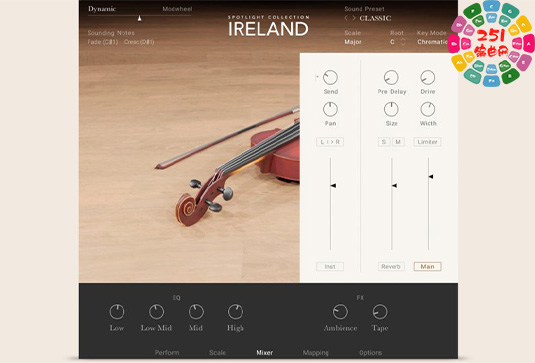Screen dimensions: 535x363
Task: Toggle the Limiter button
Action: (428, 142)
